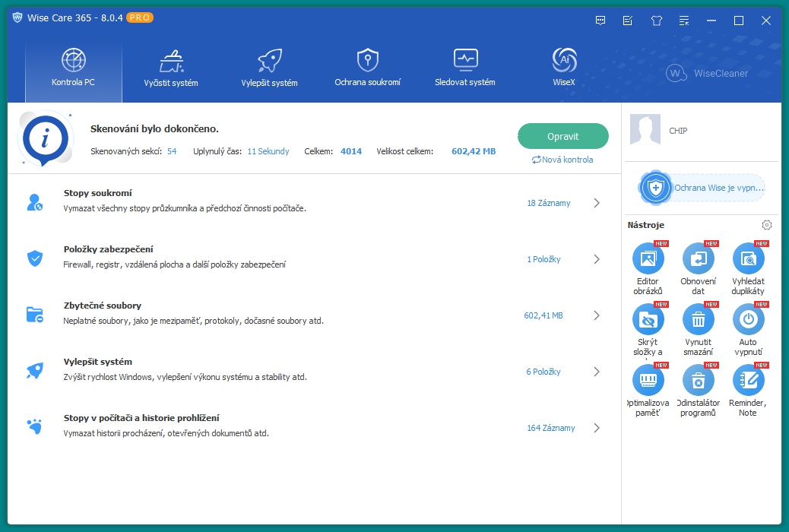Switch to Vyčistit systém tab
The width and height of the screenshot is (789, 532).
pyautogui.click(x=171, y=68)
